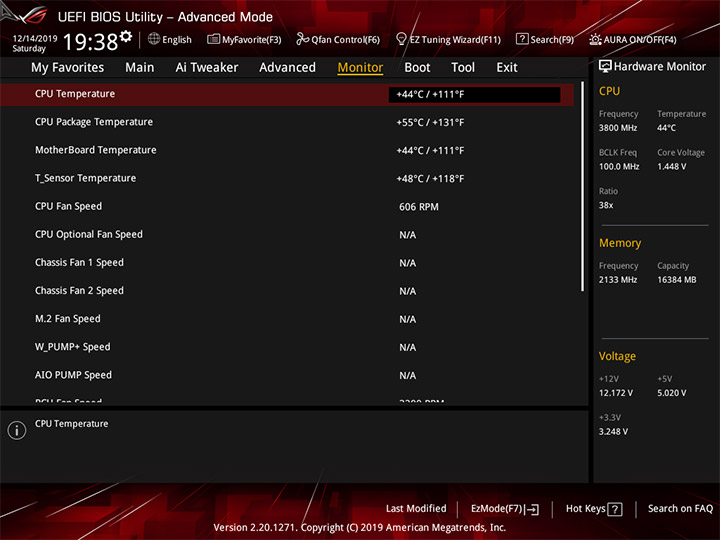Click the EzMode arrow icon
This screenshot has height=540, width=720.
pyautogui.click(x=532, y=509)
